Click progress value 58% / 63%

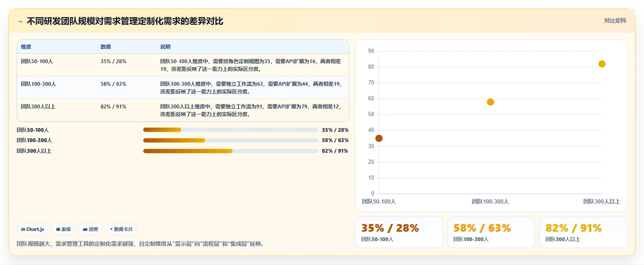tap(335, 140)
